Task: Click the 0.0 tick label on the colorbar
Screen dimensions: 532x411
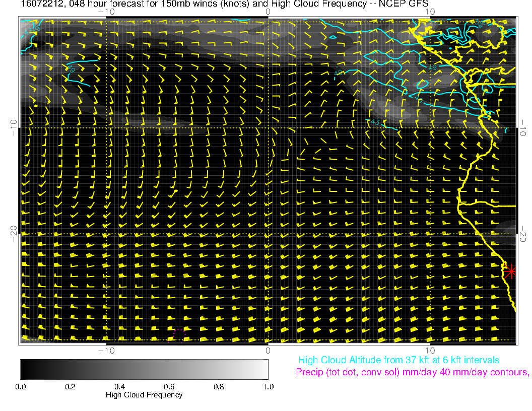Action: click(21, 387)
